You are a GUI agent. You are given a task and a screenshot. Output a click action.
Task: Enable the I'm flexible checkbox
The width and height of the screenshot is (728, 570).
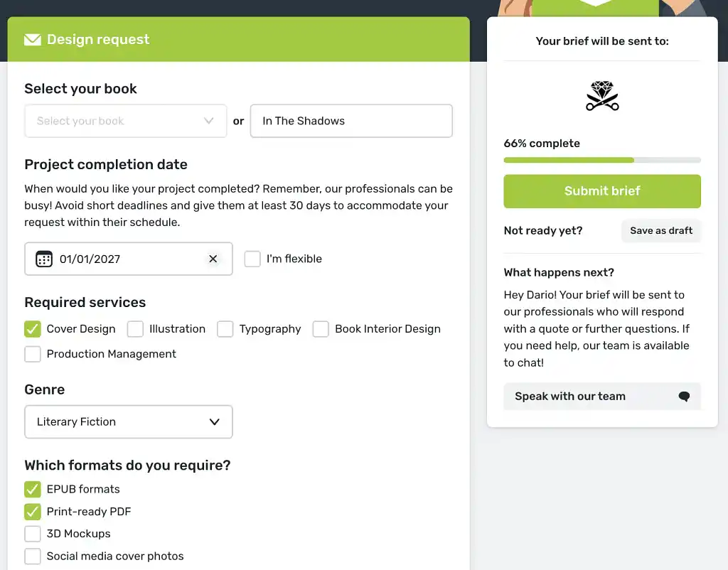252,259
